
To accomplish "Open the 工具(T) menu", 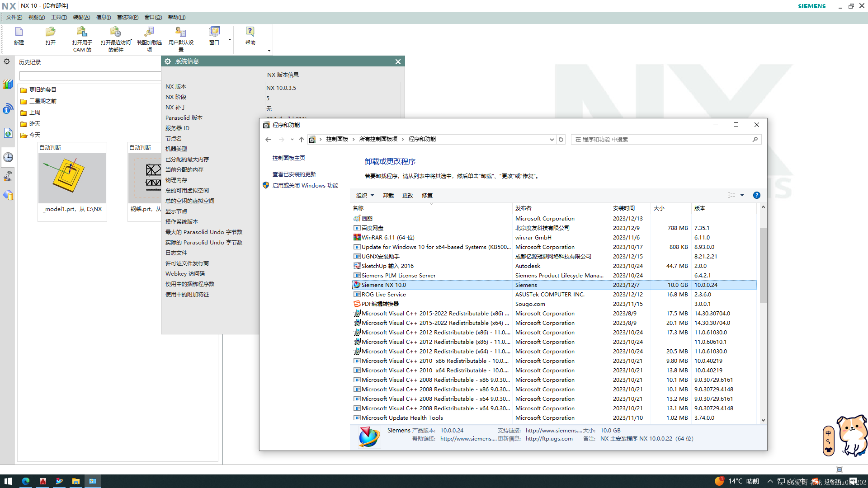I will coord(59,17).
